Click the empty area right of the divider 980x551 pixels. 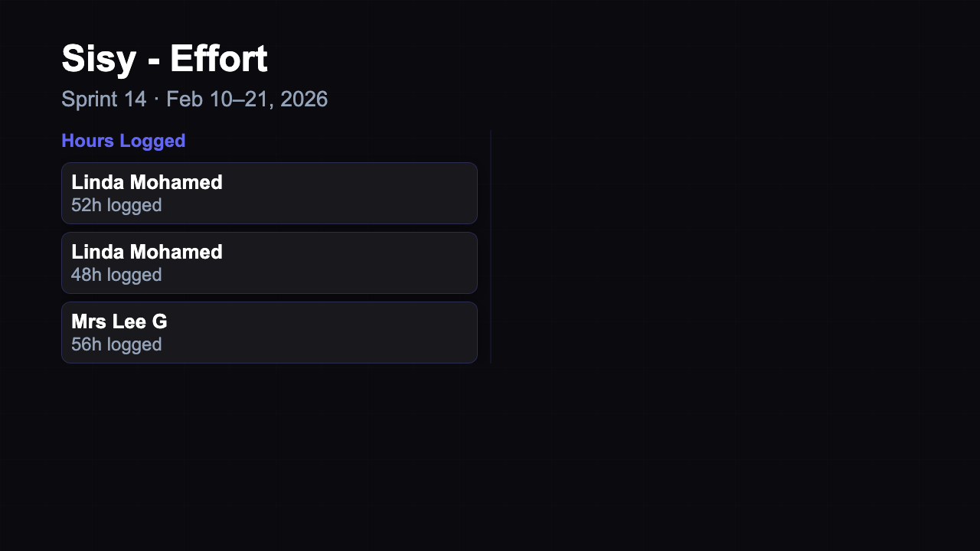(689, 245)
